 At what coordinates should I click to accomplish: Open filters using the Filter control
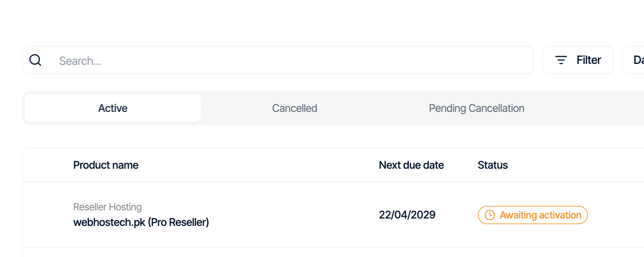coord(577,60)
